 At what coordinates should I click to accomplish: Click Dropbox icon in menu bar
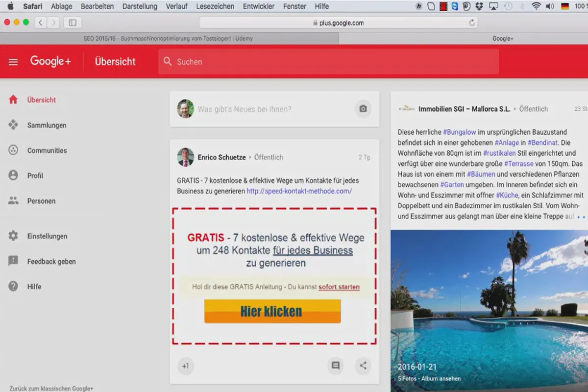[479, 6]
